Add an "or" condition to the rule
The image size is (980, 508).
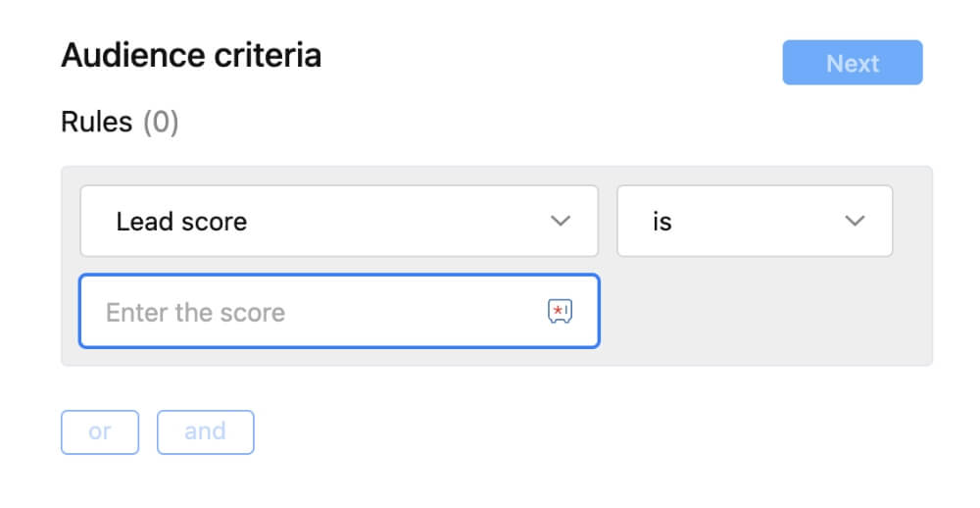(x=100, y=432)
